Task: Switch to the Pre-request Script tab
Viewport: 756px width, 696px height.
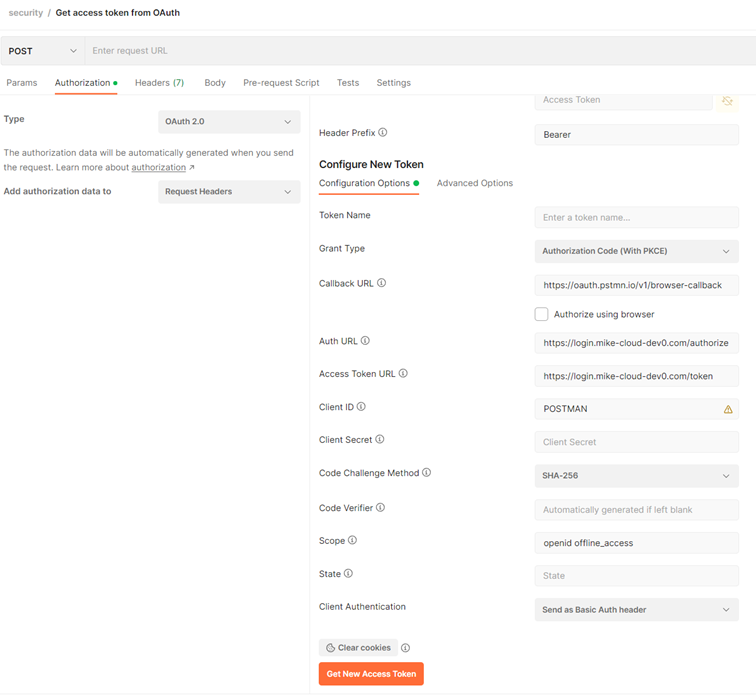Action: (281, 83)
